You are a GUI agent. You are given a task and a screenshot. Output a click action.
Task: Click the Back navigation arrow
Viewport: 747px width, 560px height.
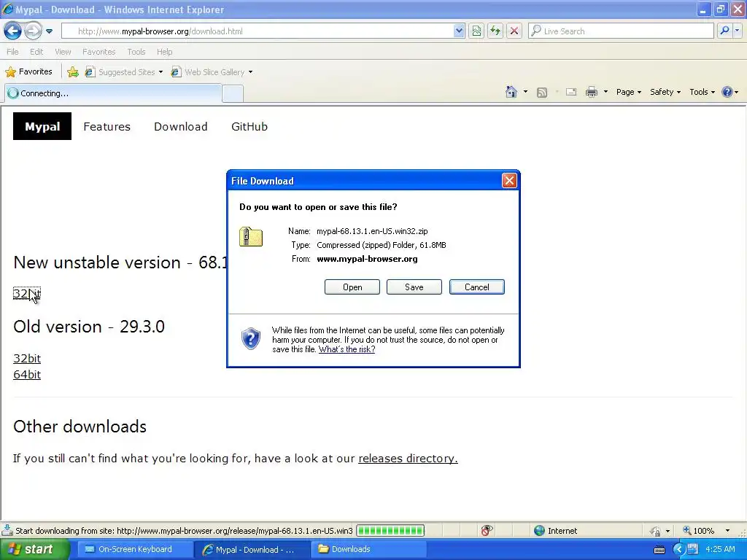[13, 31]
